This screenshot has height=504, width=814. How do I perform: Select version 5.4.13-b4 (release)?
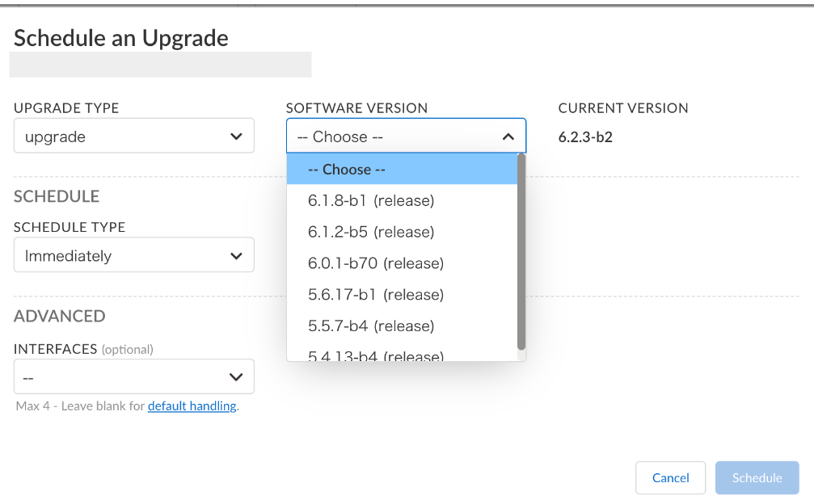pos(375,355)
